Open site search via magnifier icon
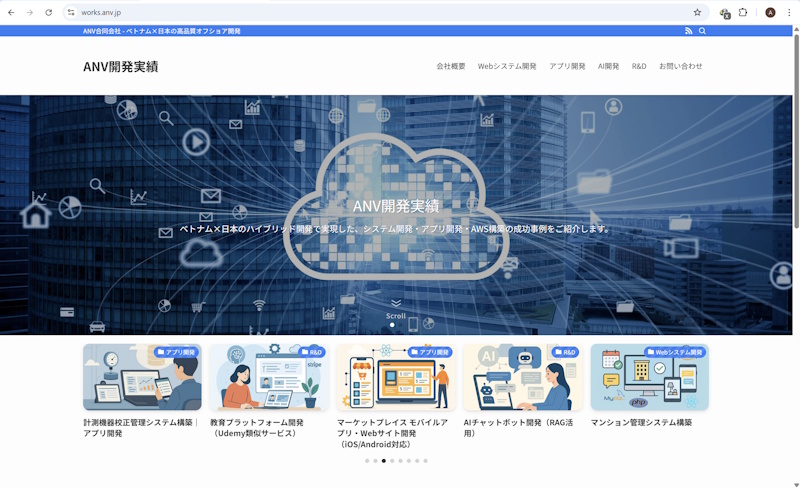Image resolution: width=800 pixels, height=488 pixels. coord(702,31)
